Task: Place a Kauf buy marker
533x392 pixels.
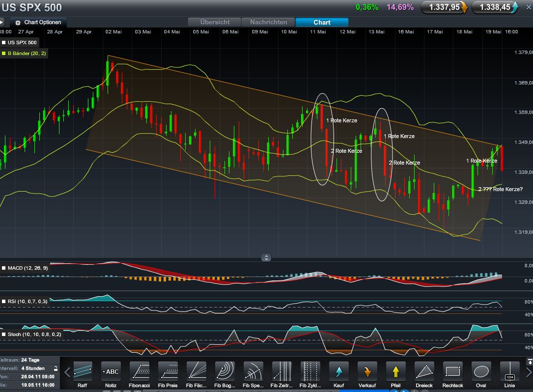Action: 339,375
